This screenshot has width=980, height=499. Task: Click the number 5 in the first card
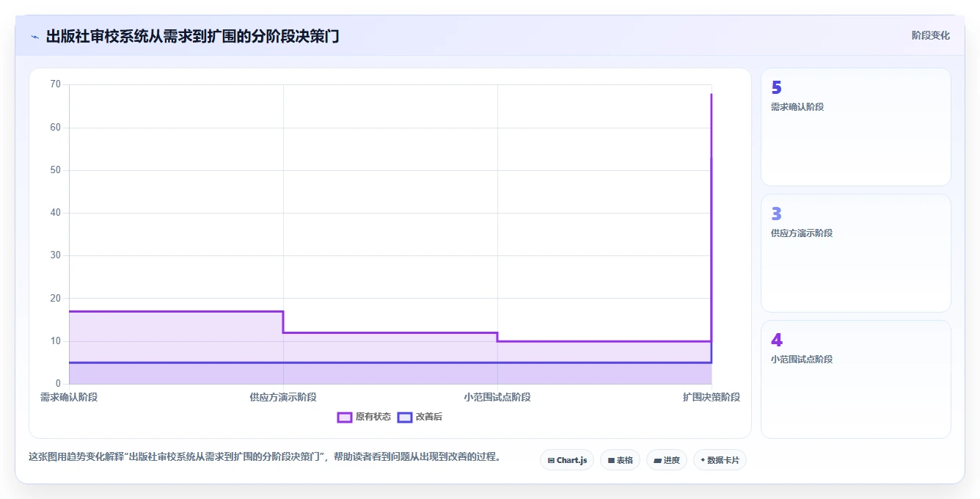click(776, 87)
